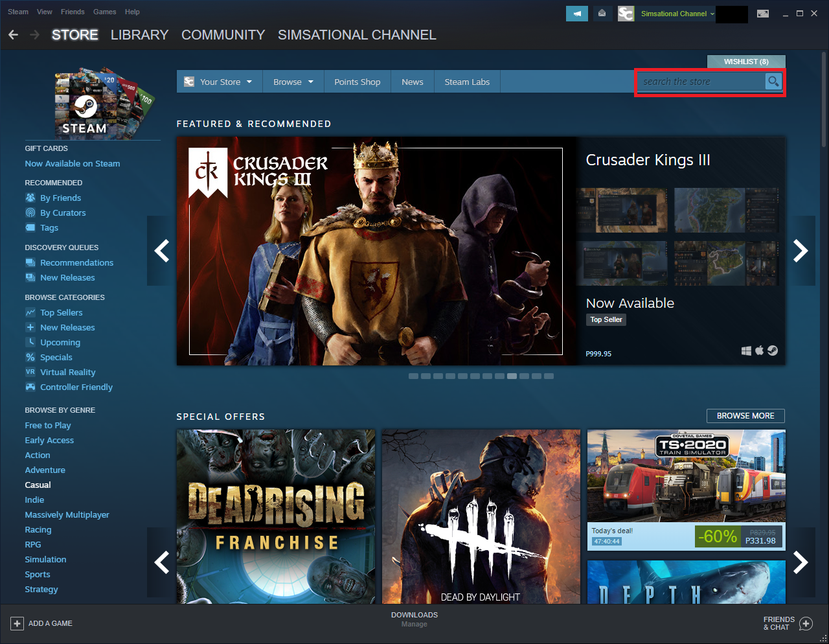The height and width of the screenshot is (644, 829).
Task: Click the By Friends icon
Action: 30,198
